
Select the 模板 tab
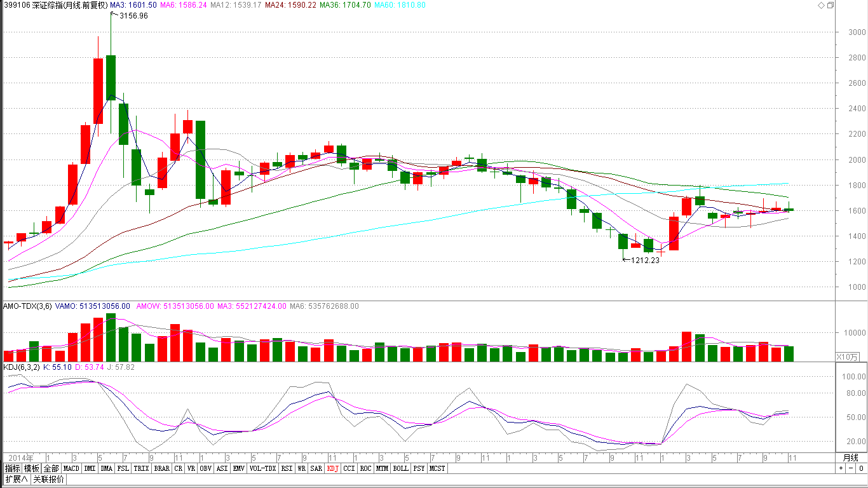click(x=32, y=468)
